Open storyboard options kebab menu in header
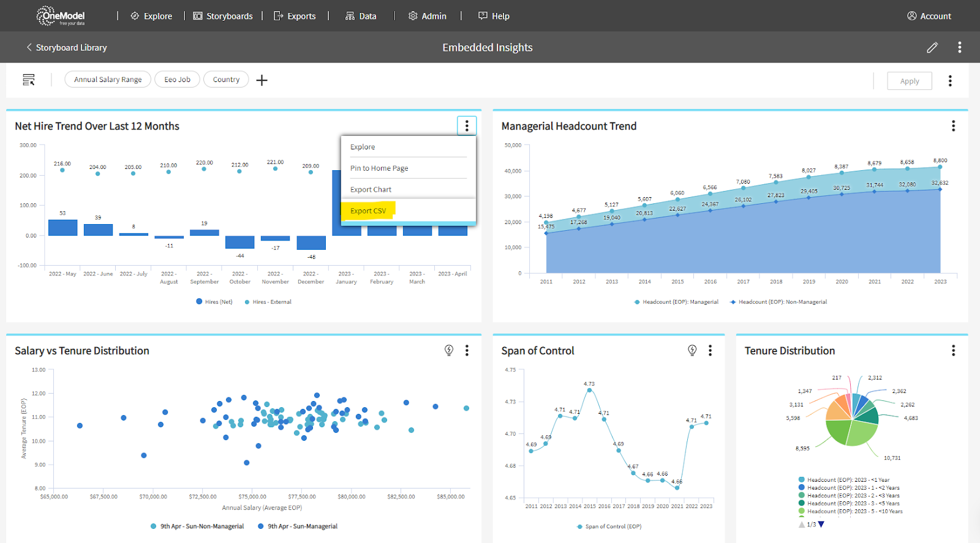980x543 pixels. pos(959,48)
